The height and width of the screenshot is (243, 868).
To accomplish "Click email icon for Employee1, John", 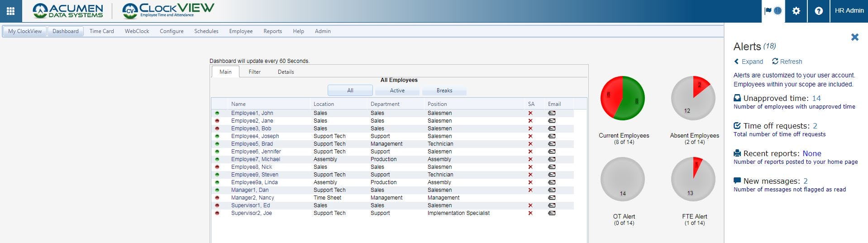I will coord(552,113).
